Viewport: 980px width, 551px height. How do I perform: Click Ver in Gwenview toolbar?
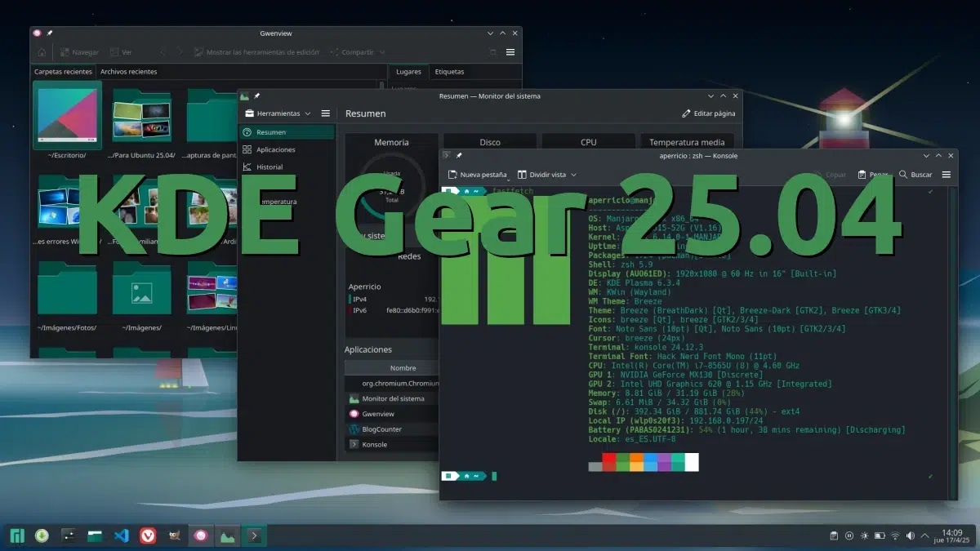(121, 52)
